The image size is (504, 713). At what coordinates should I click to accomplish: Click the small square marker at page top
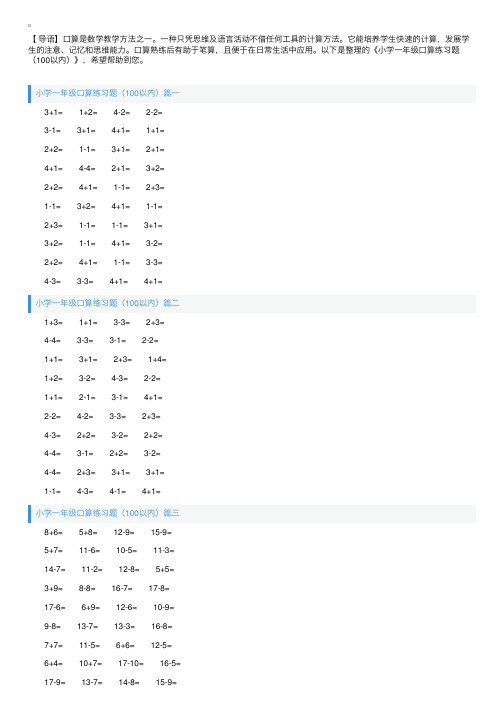pyautogui.click(x=30, y=25)
